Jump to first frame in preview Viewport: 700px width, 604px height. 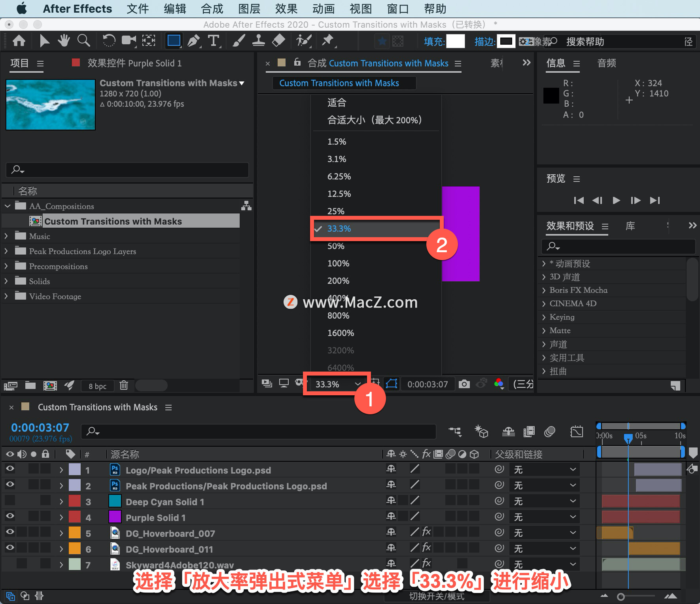(579, 200)
